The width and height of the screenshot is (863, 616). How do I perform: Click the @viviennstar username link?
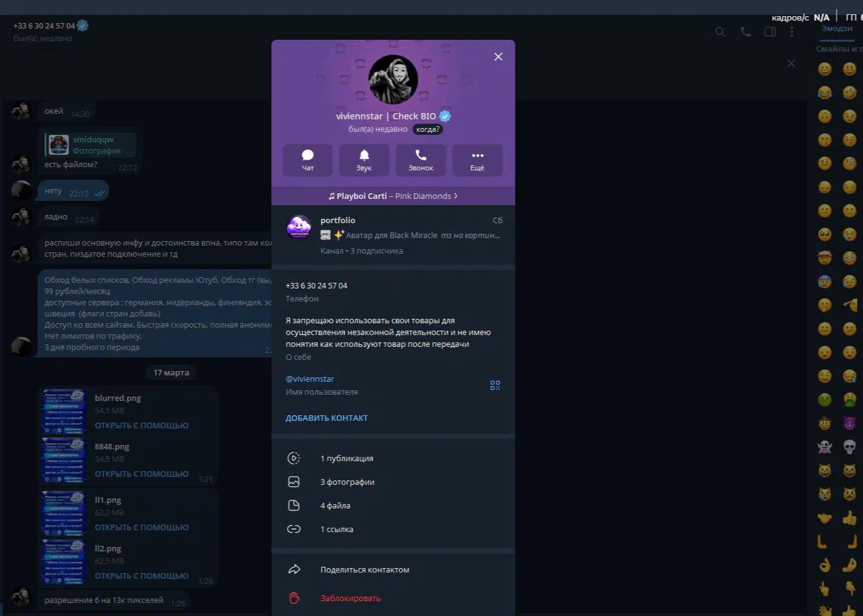point(310,379)
